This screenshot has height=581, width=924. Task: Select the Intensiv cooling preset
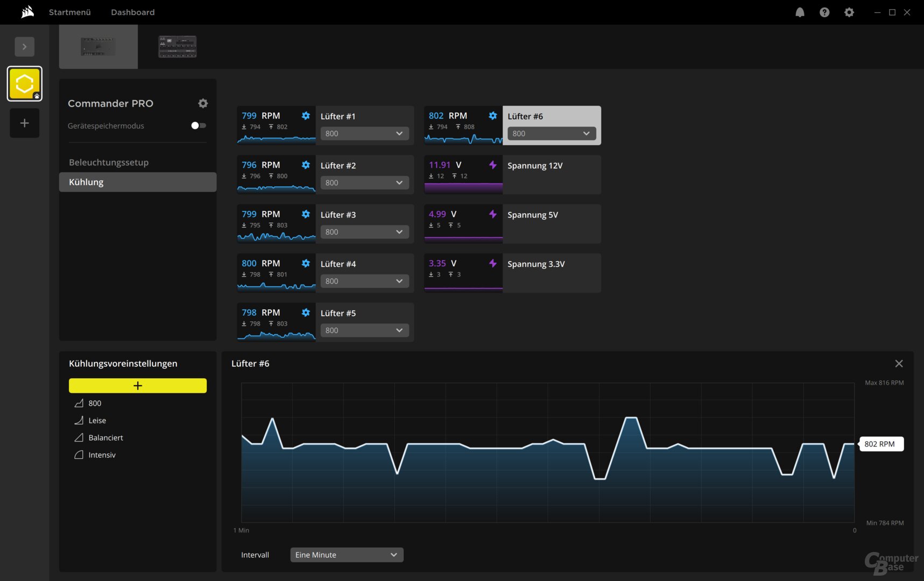pos(102,455)
